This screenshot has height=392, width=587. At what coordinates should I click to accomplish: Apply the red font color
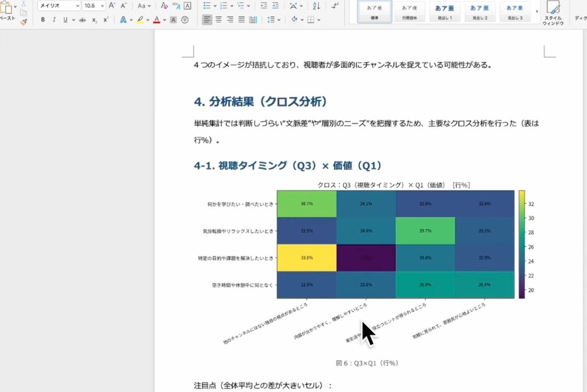click(157, 20)
